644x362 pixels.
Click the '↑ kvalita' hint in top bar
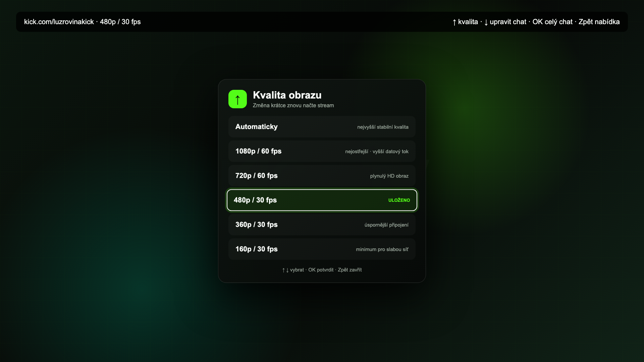465,22
